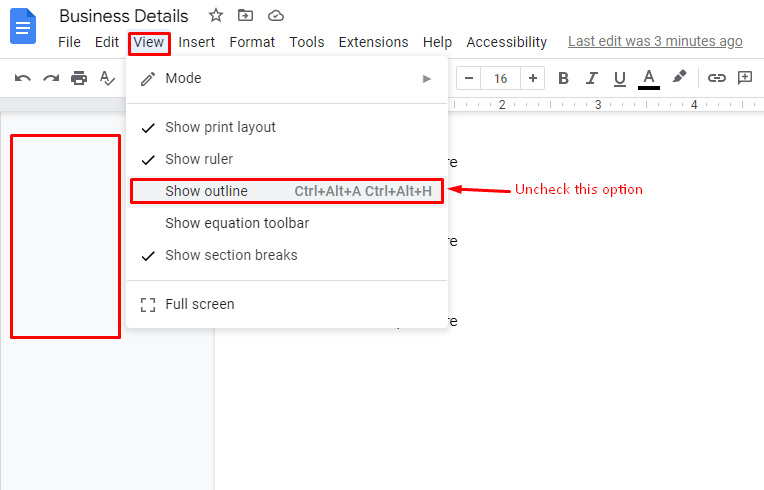Apply bold formatting with B icon
Screen dimensions: 764x490
tap(563, 78)
